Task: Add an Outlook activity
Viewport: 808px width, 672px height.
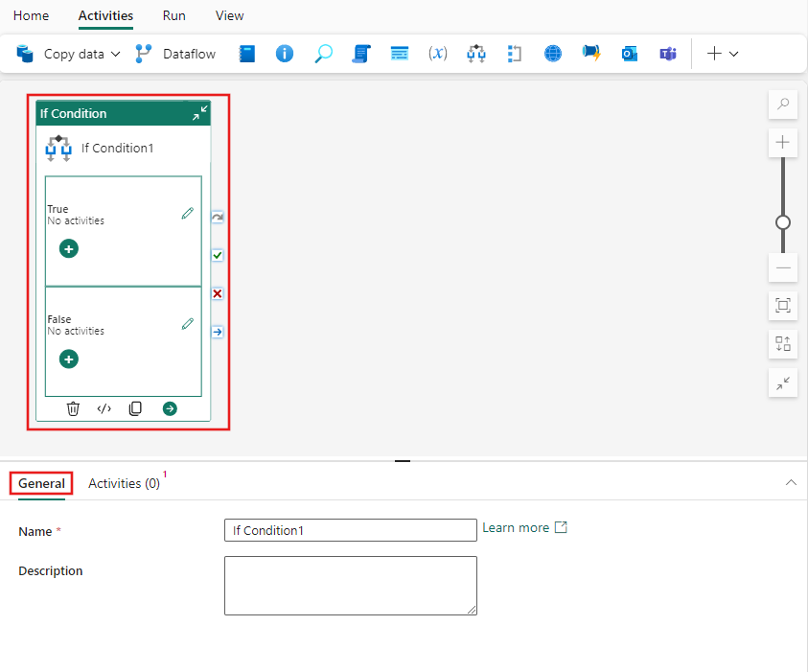Action: tap(630, 54)
